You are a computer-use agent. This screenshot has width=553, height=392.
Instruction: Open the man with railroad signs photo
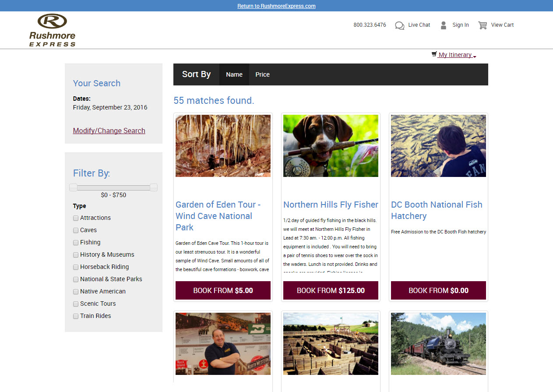coord(223,344)
